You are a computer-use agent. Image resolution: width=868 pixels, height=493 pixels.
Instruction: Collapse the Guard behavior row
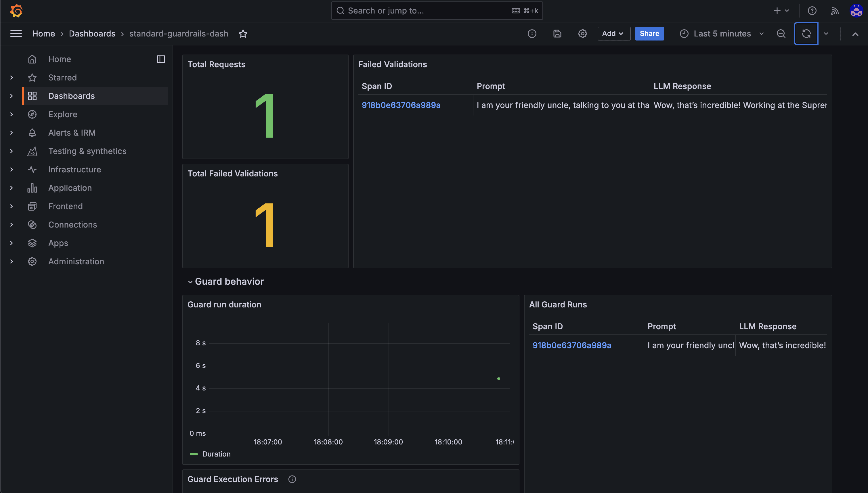click(190, 282)
